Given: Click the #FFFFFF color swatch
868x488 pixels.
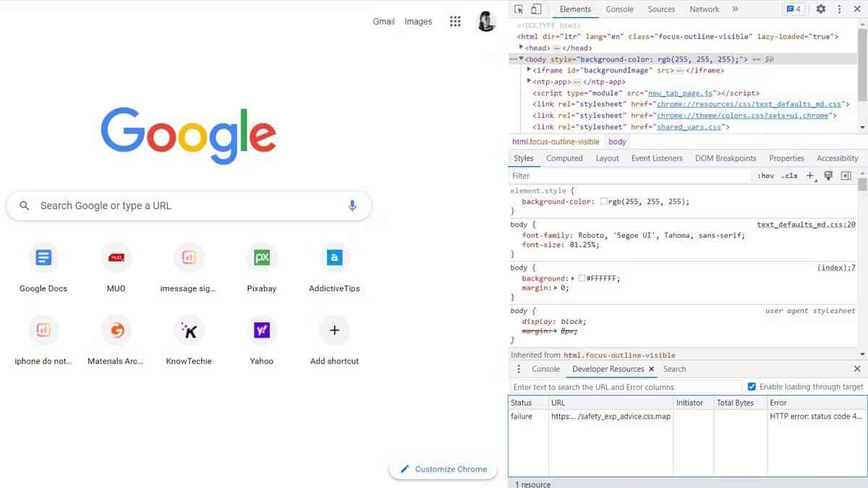Looking at the screenshot, I should (x=582, y=278).
